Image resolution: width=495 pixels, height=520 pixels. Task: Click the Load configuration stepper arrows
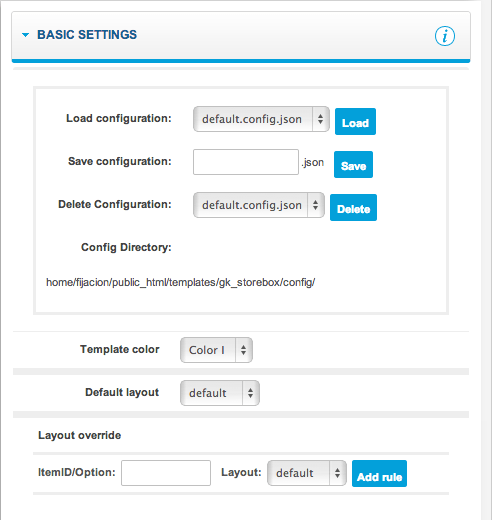tap(320, 119)
